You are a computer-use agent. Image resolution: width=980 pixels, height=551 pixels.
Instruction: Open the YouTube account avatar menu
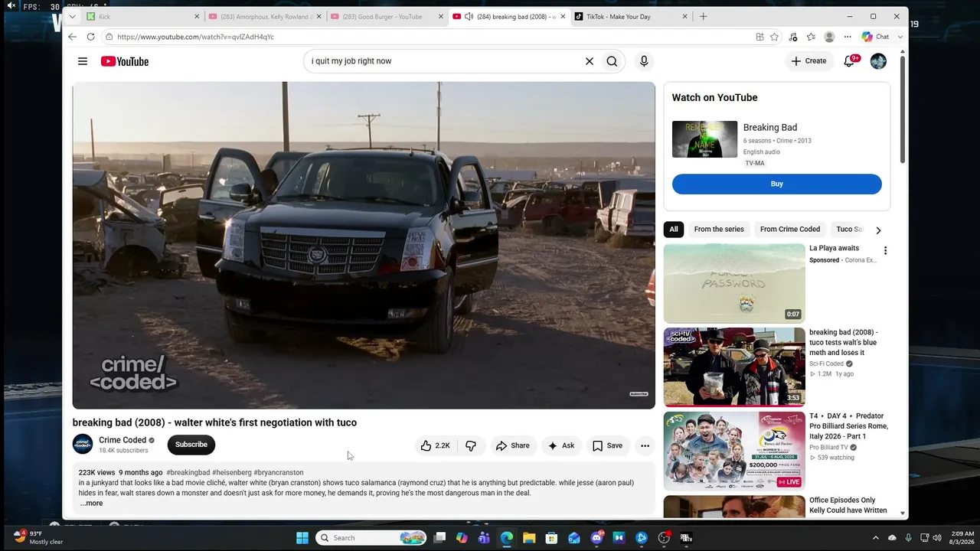[878, 61]
